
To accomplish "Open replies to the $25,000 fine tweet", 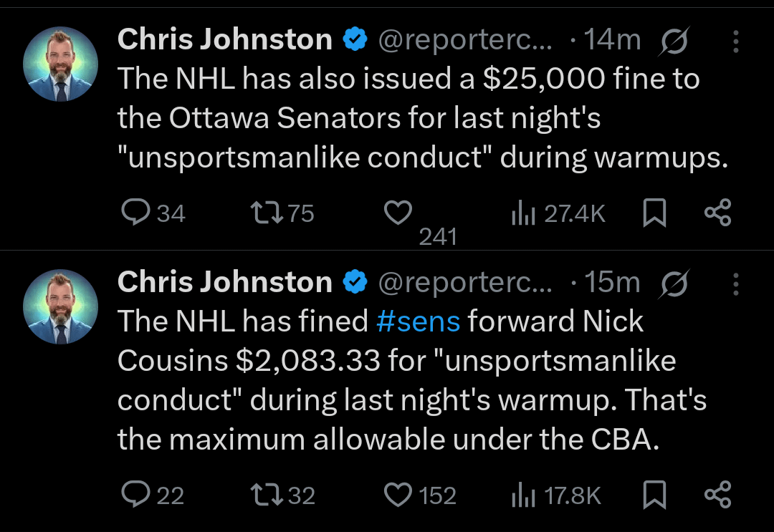I will coord(137,213).
